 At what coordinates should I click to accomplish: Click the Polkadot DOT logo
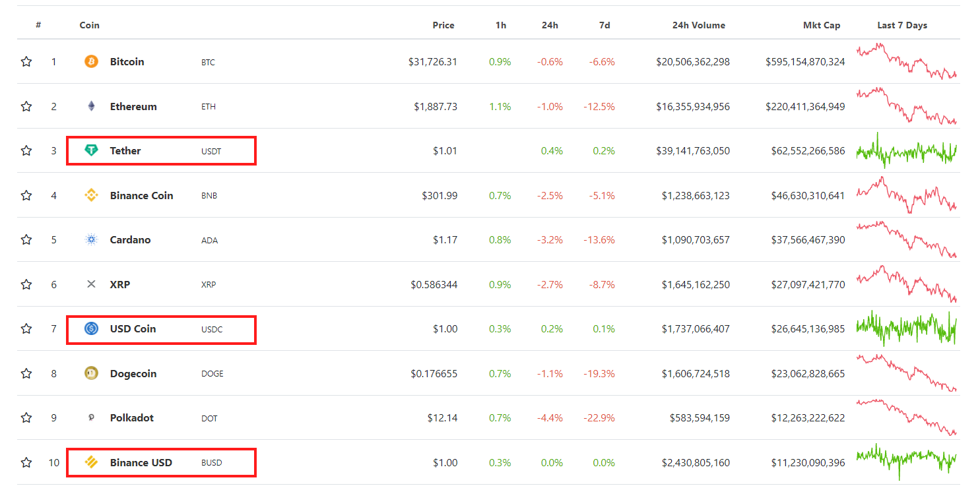click(92, 417)
